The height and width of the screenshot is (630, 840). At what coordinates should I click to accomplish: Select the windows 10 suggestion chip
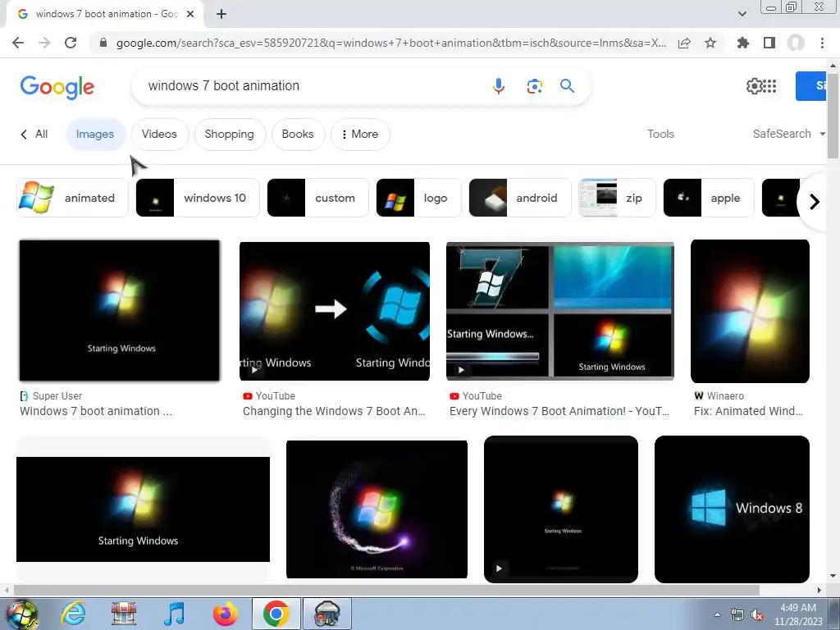click(198, 198)
